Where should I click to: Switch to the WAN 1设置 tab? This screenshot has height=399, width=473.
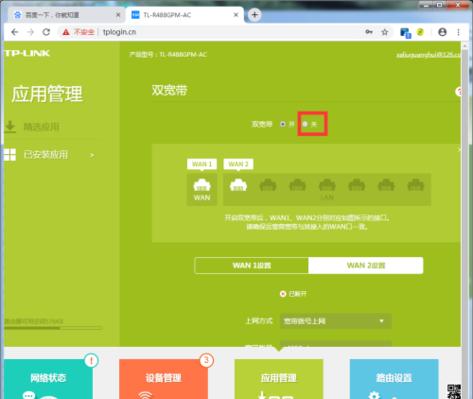pos(252,266)
